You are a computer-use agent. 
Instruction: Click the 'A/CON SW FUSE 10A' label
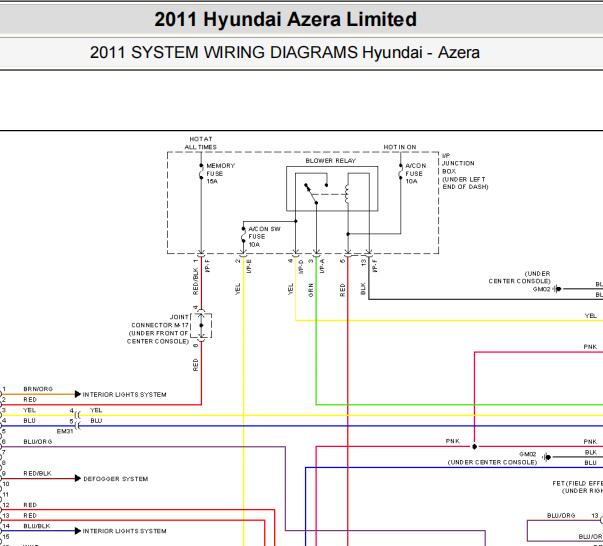264,236
